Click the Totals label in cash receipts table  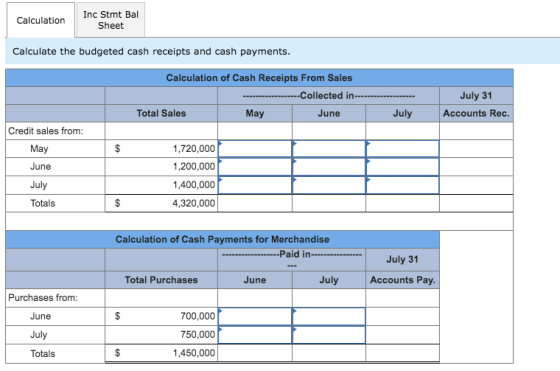pos(43,203)
